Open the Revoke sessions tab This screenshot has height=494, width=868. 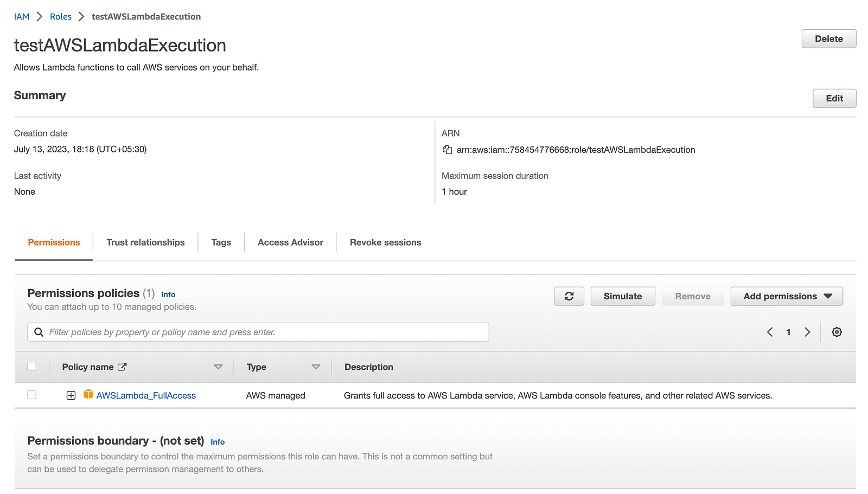pos(385,242)
